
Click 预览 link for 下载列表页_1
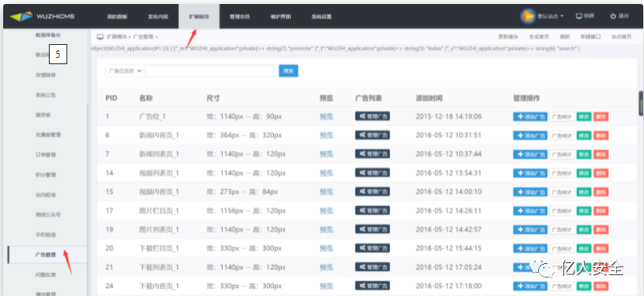pos(327,267)
